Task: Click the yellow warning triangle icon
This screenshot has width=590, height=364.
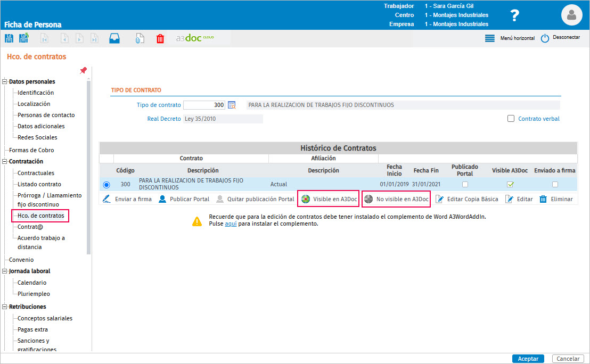Action: [x=197, y=221]
